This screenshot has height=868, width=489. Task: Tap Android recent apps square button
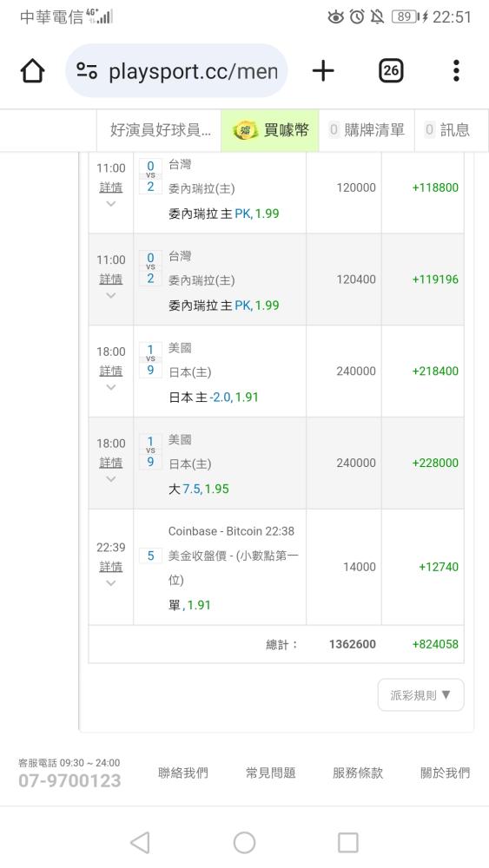coord(348,843)
